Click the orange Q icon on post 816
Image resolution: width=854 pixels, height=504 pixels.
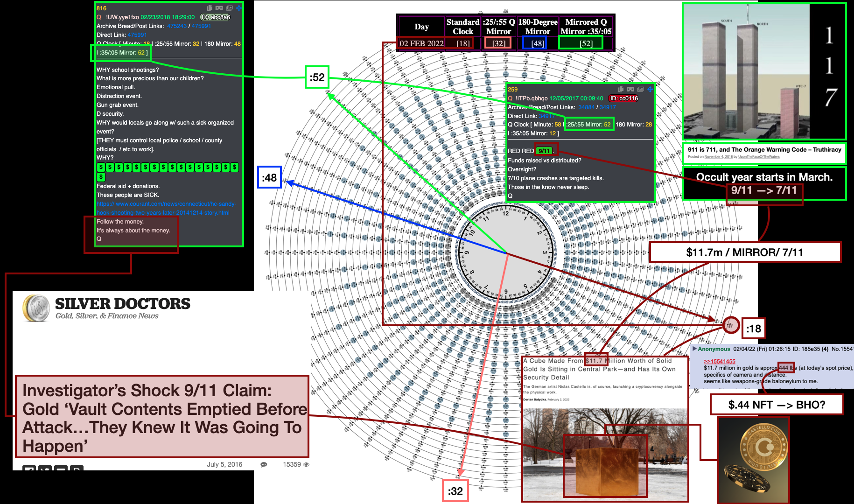pyautogui.click(x=99, y=17)
